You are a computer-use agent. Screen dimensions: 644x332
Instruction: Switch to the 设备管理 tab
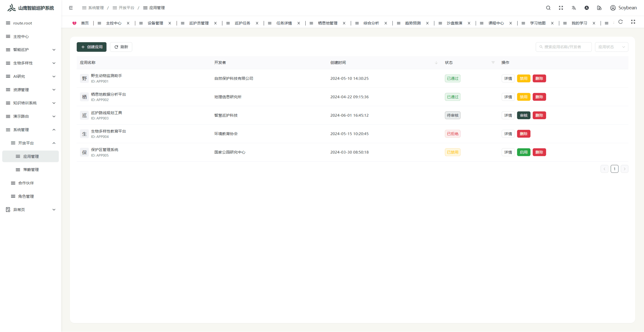coord(155,23)
